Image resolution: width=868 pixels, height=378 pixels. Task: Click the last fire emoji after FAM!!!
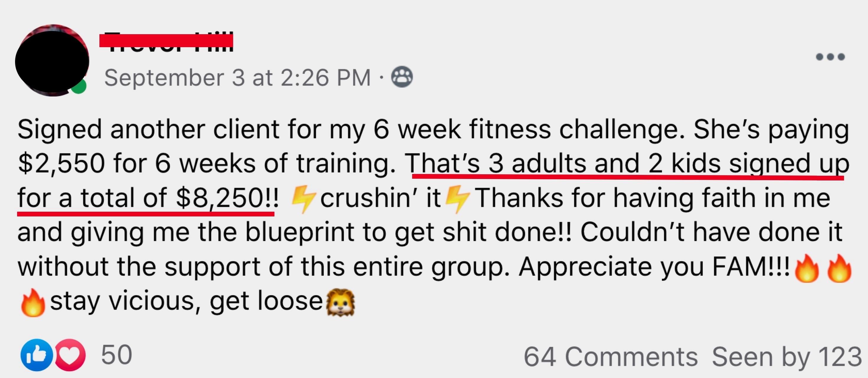(x=839, y=268)
